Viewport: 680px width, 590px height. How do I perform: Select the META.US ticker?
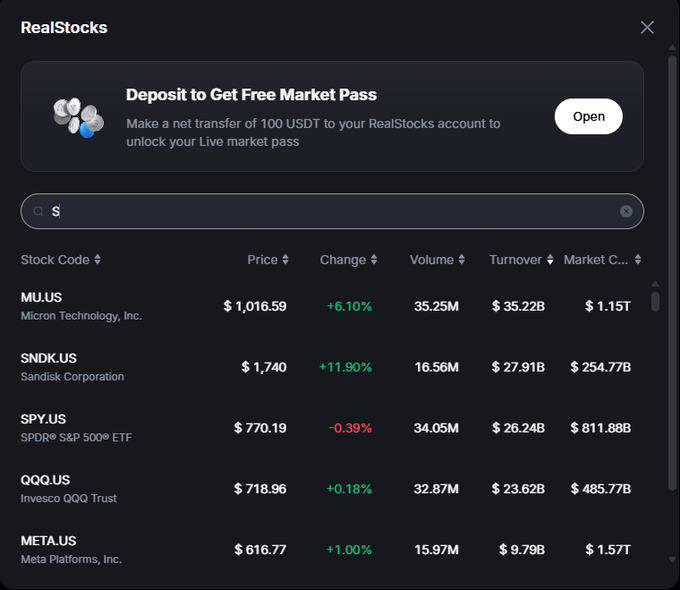(x=48, y=541)
